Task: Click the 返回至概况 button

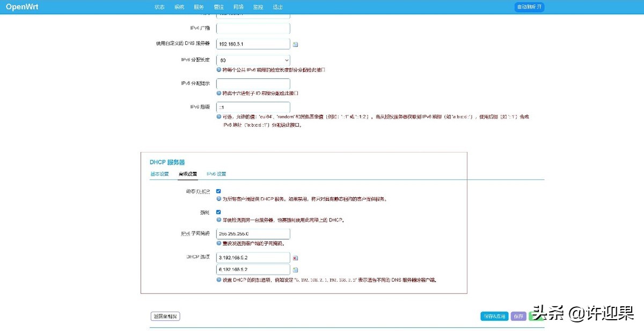Action: click(x=164, y=316)
